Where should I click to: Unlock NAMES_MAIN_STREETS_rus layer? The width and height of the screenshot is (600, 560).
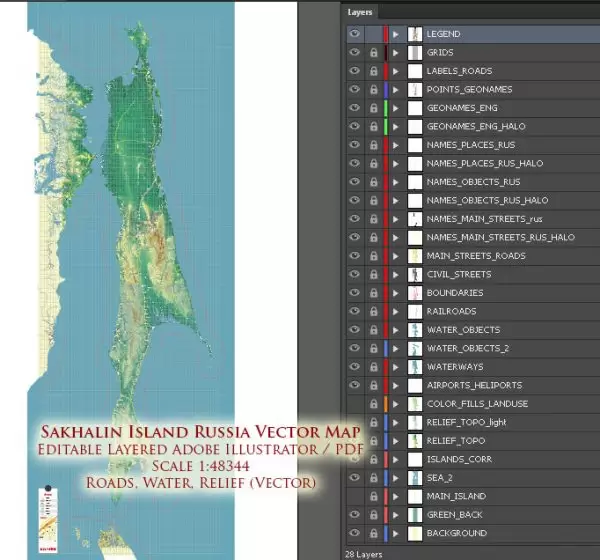pyautogui.click(x=373, y=219)
